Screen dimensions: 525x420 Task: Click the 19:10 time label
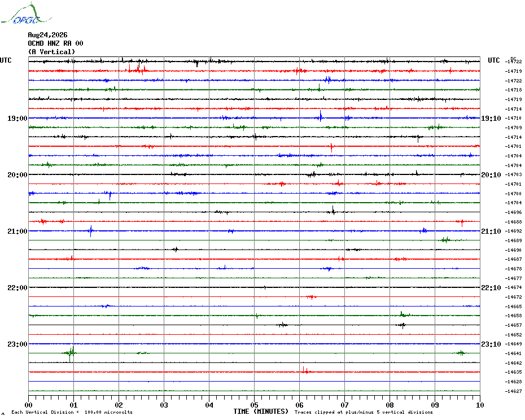[491, 118]
